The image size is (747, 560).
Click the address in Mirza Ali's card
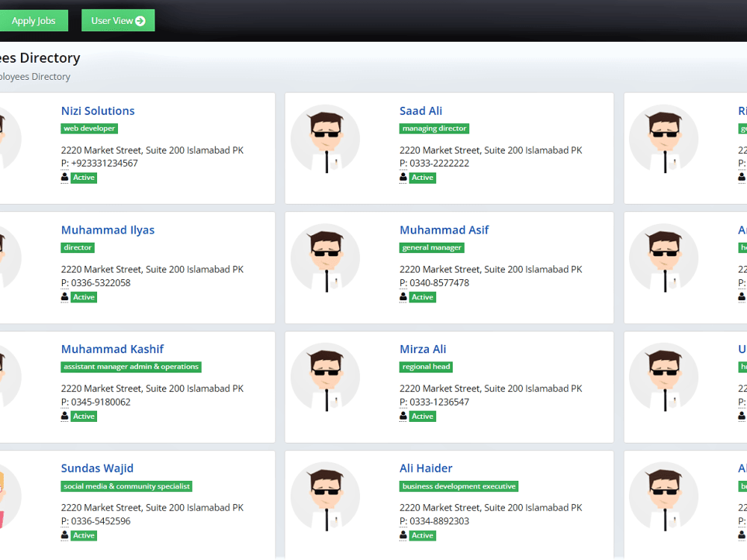point(491,388)
